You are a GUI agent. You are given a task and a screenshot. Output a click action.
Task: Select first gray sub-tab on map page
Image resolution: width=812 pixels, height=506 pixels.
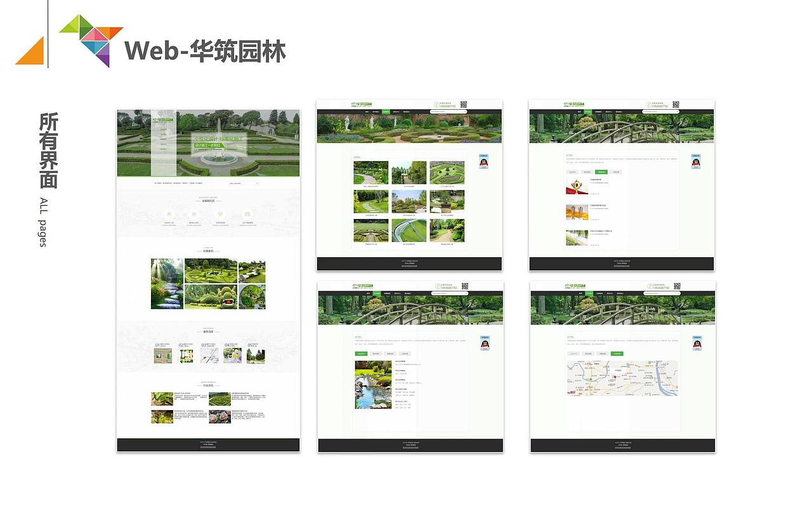point(573,354)
